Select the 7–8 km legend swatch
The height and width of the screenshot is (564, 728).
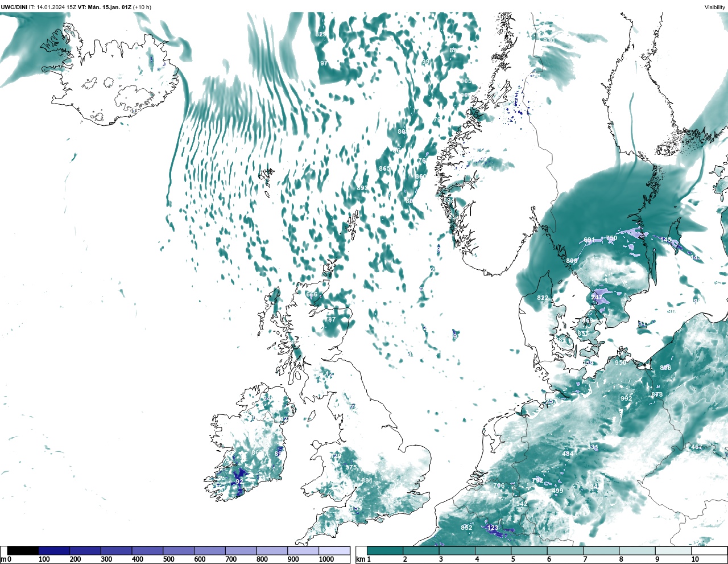click(x=601, y=550)
